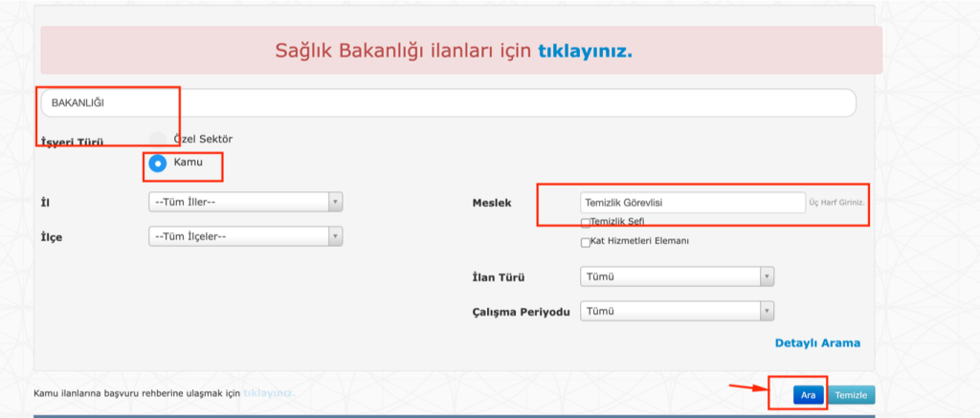
Task: Open the Tüm İller province dropdown
Action: pos(245,202)
